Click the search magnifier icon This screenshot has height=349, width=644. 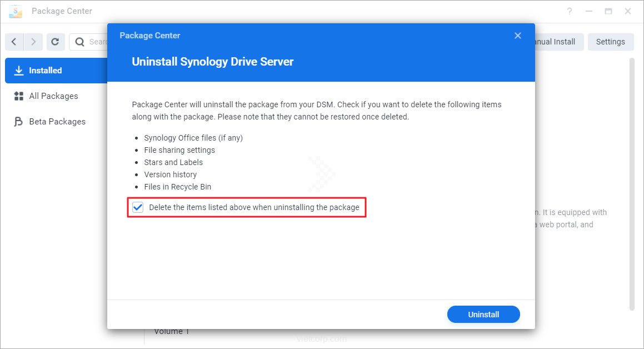80,42
